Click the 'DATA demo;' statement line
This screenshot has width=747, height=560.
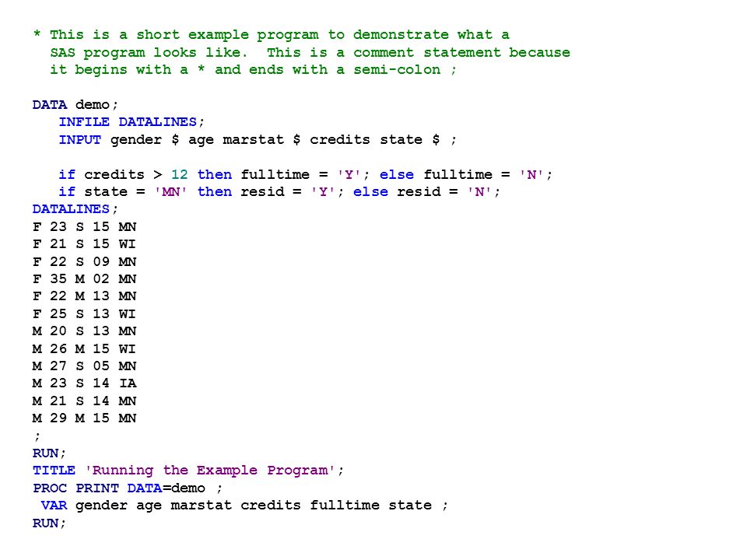(75, 104)
